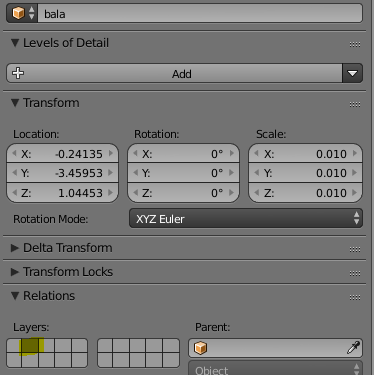Grab the Delta Transform panel grip
Viewport: 374px width, 375px height.
pyautogui.click(x=355, y=249)
